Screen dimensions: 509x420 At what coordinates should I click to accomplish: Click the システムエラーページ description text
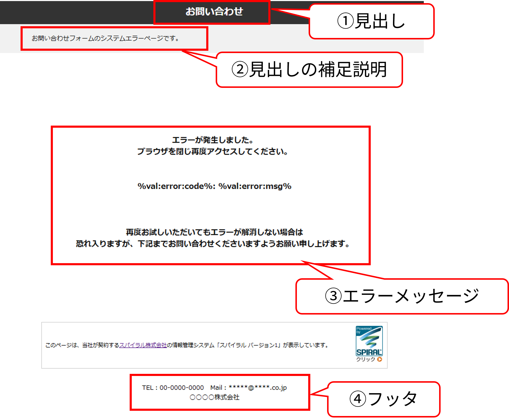(106, 38)
